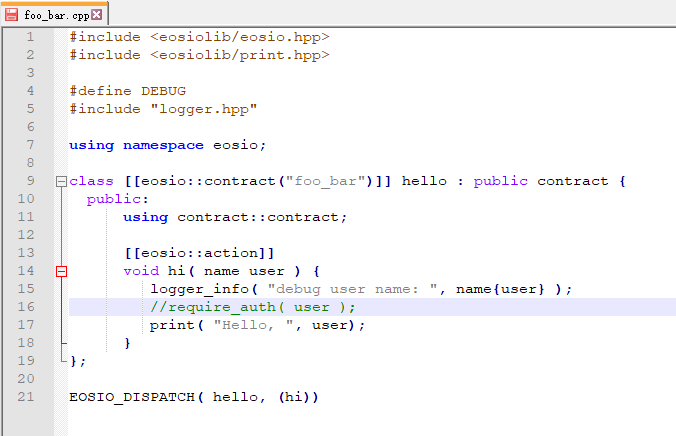The image size is (676, 436).
Task: Click the [[eosio::action]] attribute
Action: 199,253
